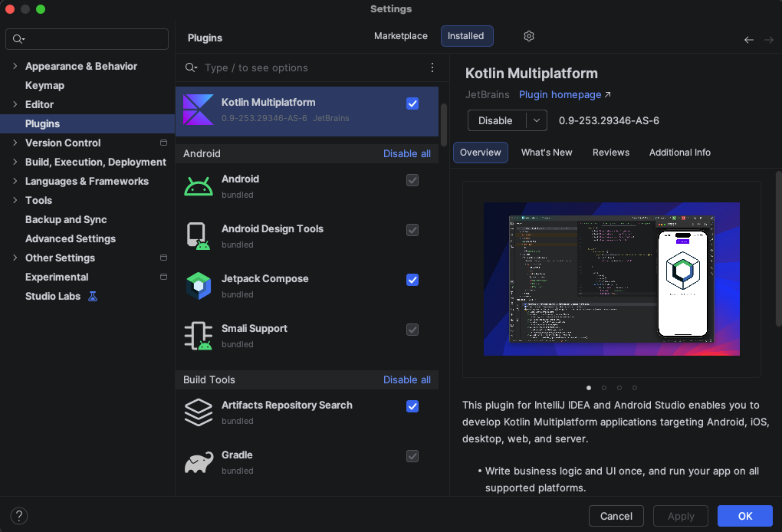
Task: Click the Kotlin Multiplatform screenshot preview
Action: [612, 279]
